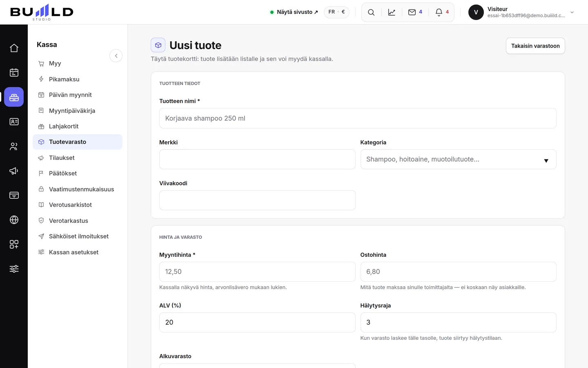Focus the Viivakoodi input field

(x=257, y=200)
